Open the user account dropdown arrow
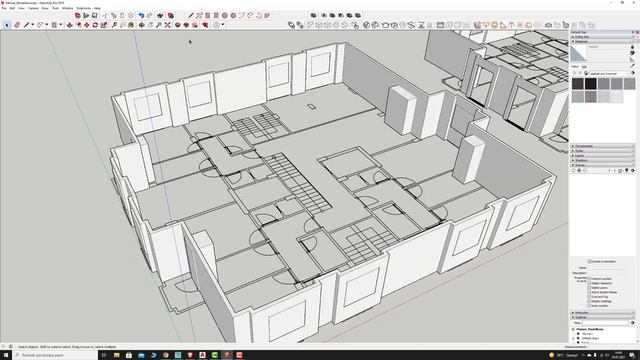The width and height of the screenshot is (640, 360). click(x=223, y=25)
